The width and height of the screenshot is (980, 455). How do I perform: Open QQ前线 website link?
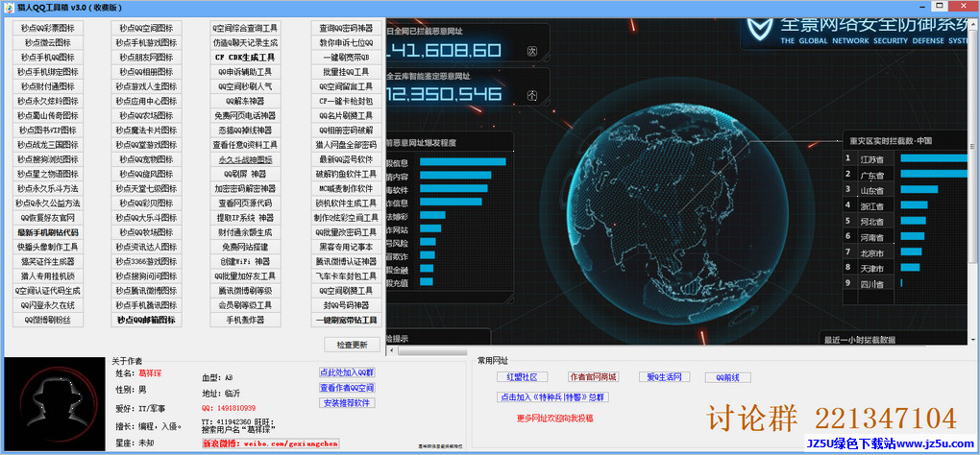(x=728, y=377)
